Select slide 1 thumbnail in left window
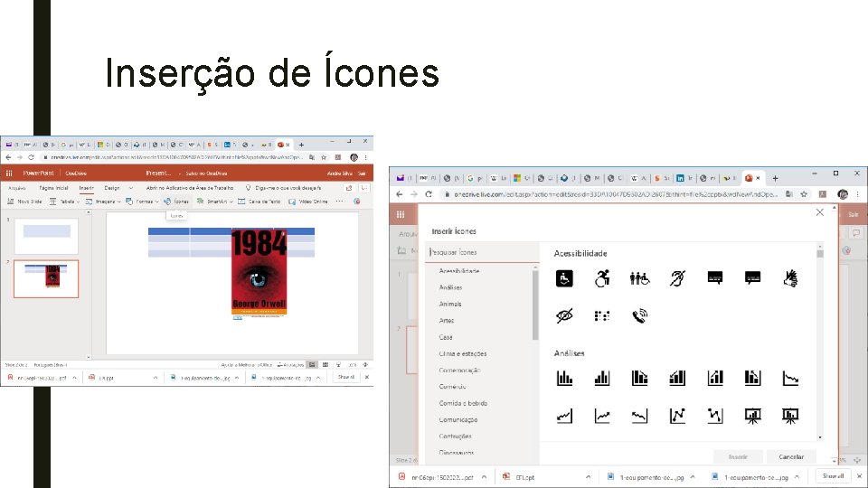Screen dimensions: 868x488 click(46, 236)
